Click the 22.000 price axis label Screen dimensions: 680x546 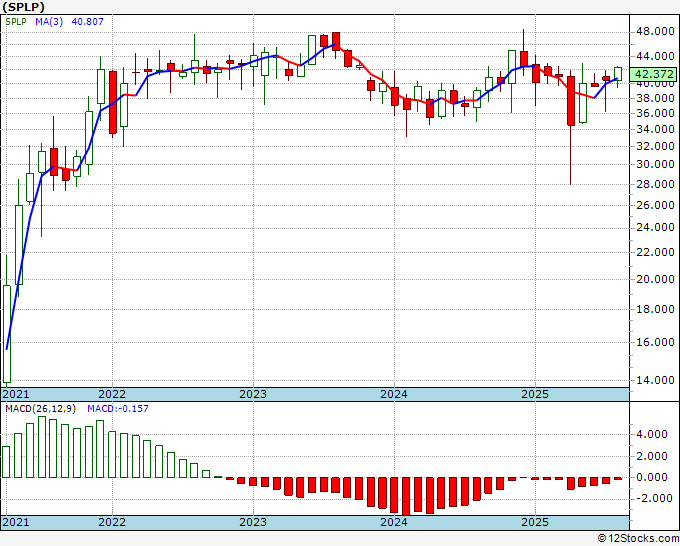click(x=655, y=252)
